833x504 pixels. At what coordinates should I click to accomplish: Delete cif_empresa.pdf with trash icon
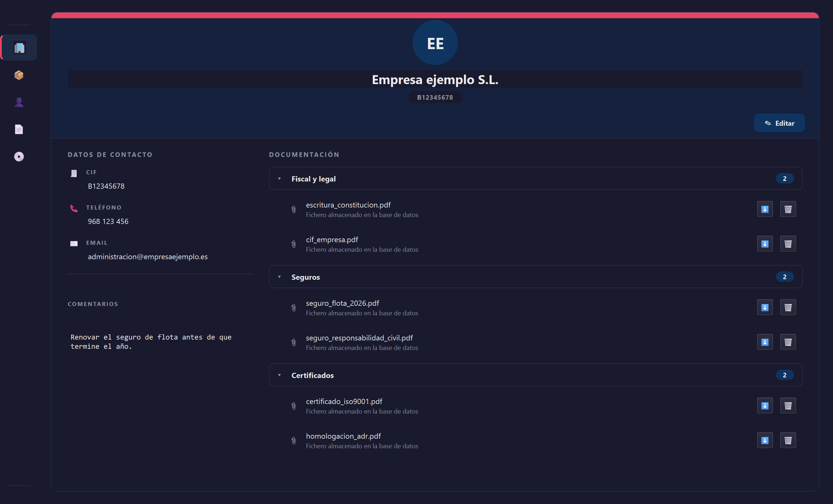pos(788,244)
